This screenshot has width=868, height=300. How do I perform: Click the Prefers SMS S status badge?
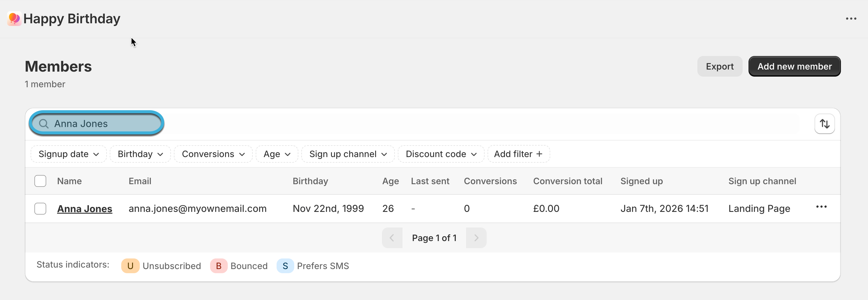click(285, 266)
